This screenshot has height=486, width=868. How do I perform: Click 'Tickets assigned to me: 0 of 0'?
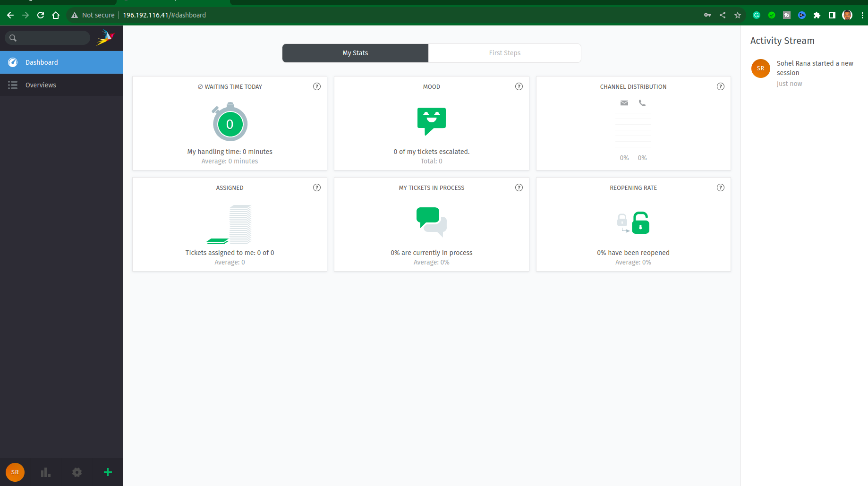tap(230, 253)
